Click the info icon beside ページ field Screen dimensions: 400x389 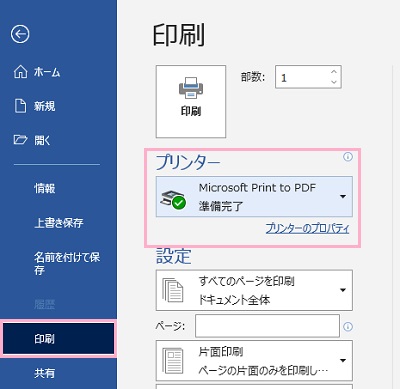[348, 327]
